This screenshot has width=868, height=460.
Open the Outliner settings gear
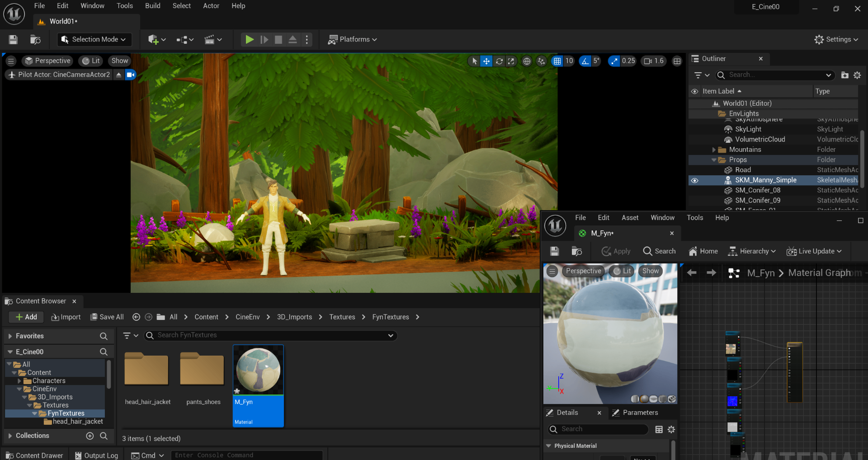click(857, 75)
